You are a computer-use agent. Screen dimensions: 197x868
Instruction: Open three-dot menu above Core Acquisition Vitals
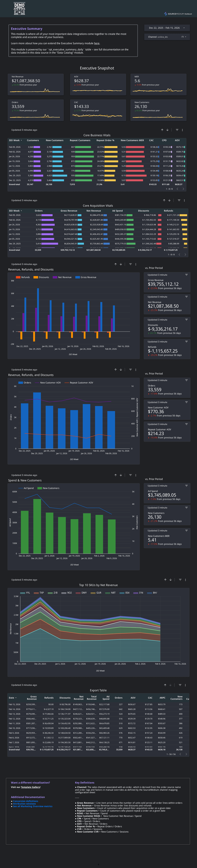point(184,200)
